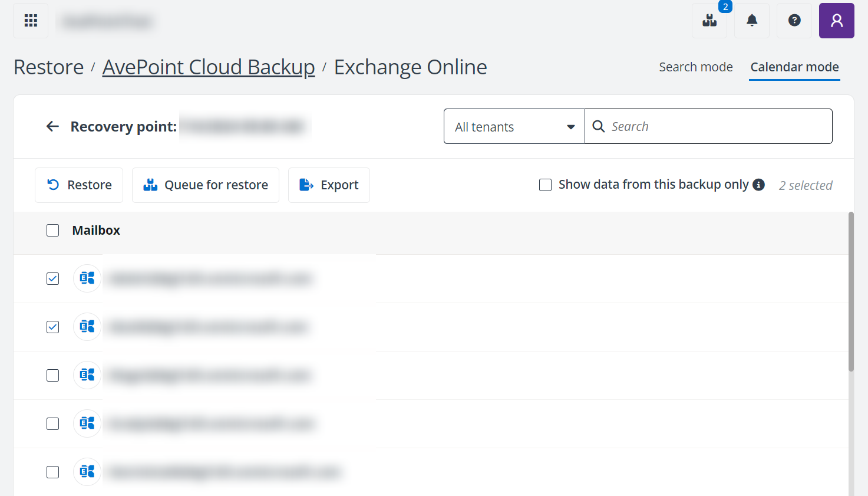The width and height of the screenshot is (868, 496).
Task: Open the app launcher grid icon
Action: pyautogui.click(x=30, y=20)
